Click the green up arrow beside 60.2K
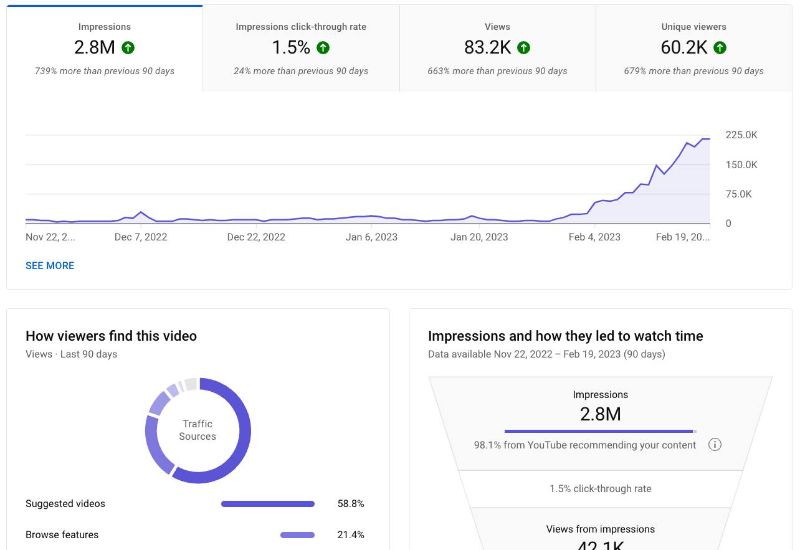 720,48
